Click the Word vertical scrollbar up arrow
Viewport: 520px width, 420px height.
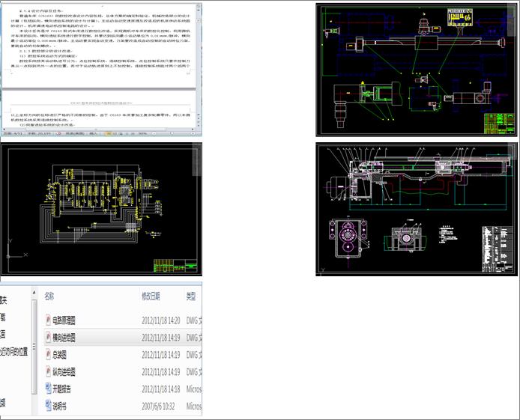point(199,8)
